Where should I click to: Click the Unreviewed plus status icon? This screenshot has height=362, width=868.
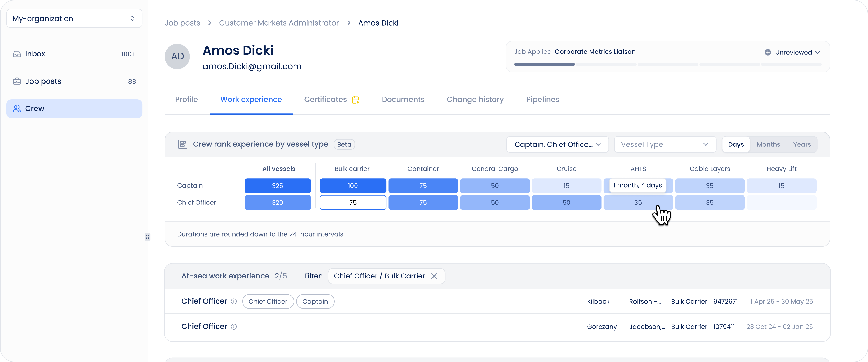(768, 52)
